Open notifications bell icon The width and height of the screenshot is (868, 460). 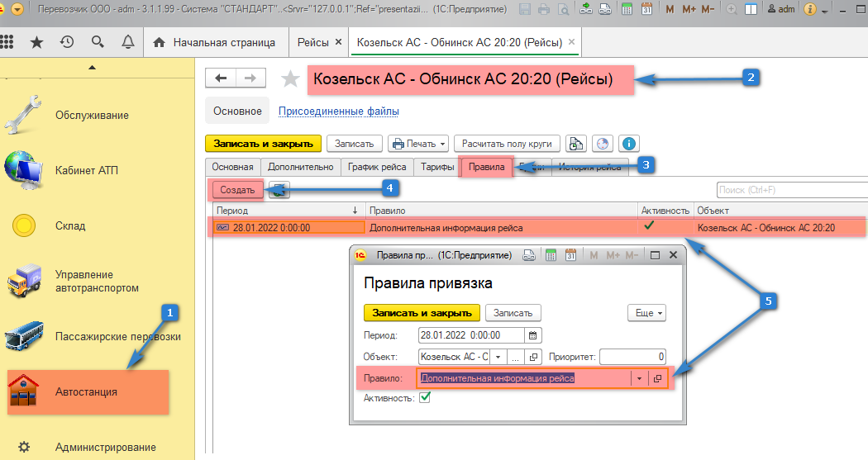(x=127, y=42)
